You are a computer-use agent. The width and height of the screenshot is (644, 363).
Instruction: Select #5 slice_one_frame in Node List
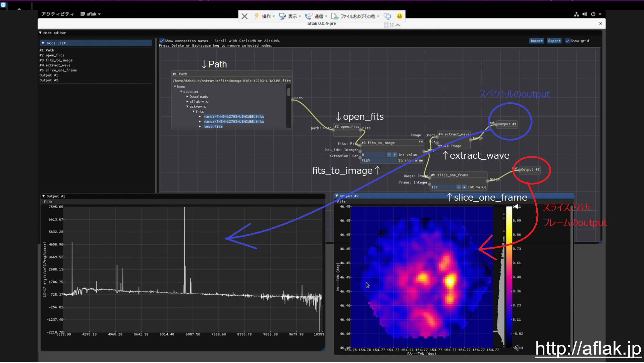coord(58,70)
